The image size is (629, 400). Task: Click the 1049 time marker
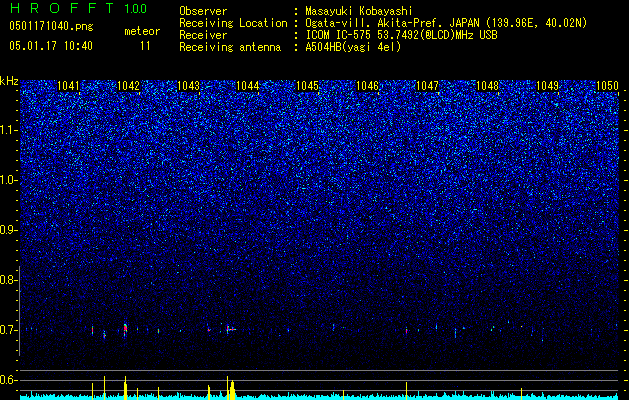547,86
